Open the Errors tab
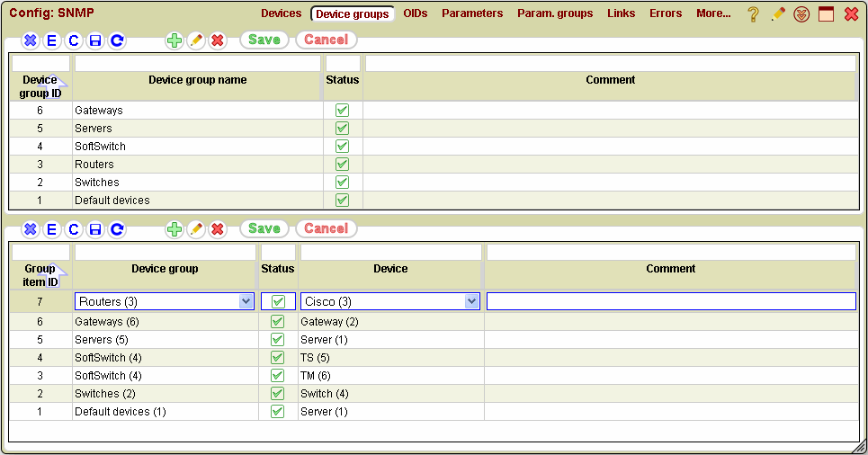This screenshot has width=868, height=455. 666,13
